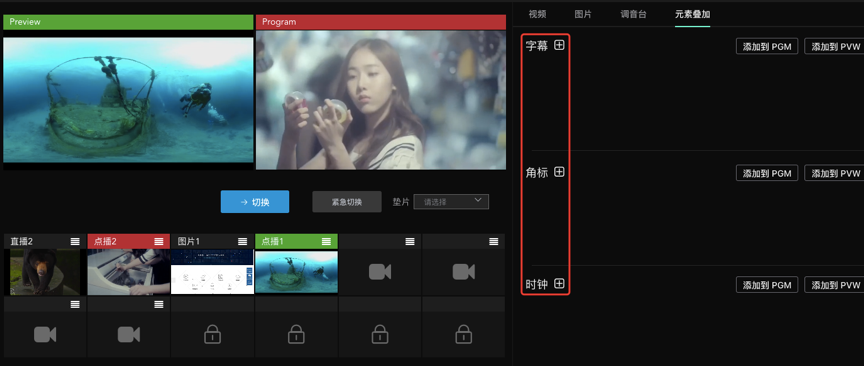Click the plus icon next to 字幕
Image resolution: width=864 pixels, height=366 pixels.
click(559, 45)
